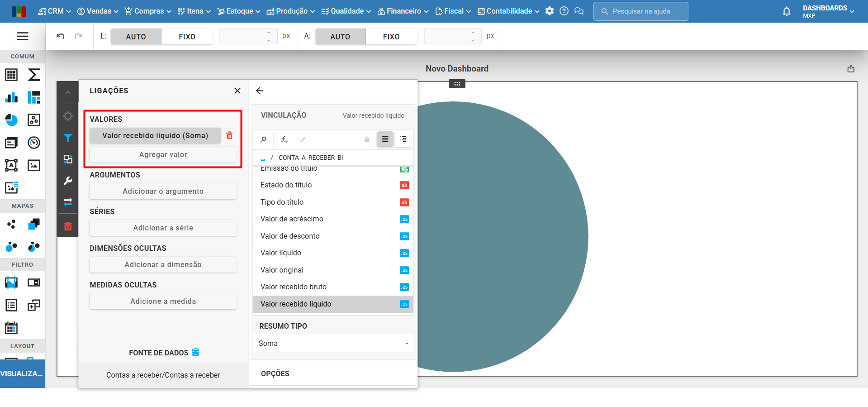Open the Compras menu

[x=148, y=11]
